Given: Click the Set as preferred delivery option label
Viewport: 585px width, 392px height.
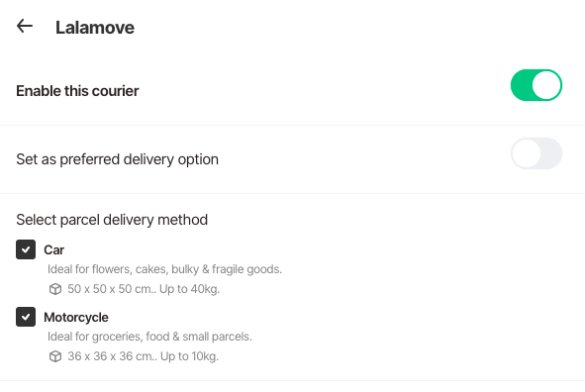Looking at the screenshot, I should coord(117,159).
